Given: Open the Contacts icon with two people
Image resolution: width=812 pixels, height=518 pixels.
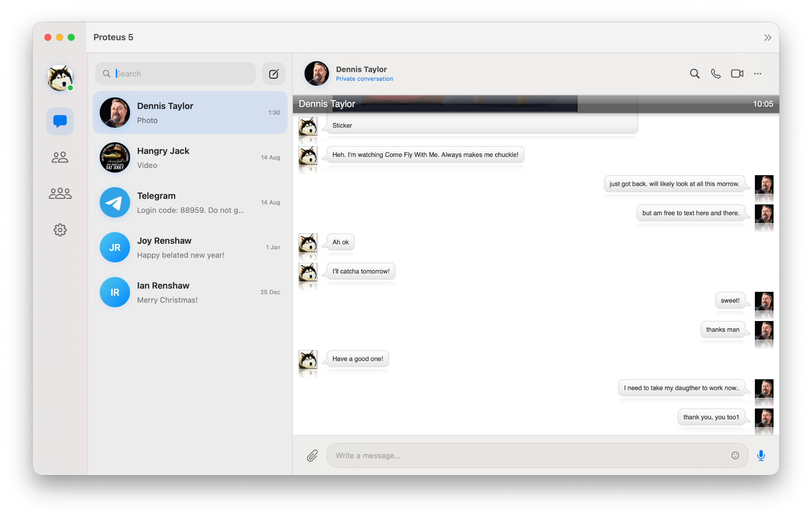Looking at the screenshot, I should (60, 157).
